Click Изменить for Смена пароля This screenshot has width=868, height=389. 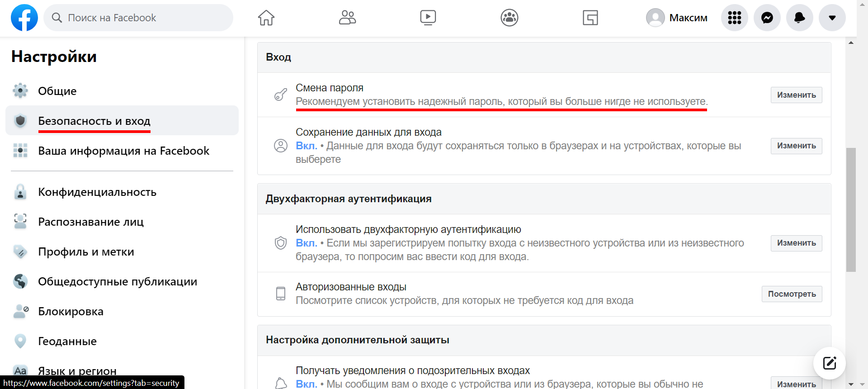click(796, 95)
